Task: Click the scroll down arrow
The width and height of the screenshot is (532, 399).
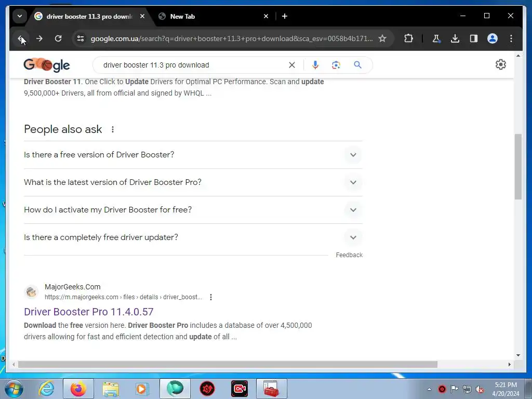Action: [x=518, y=355]
